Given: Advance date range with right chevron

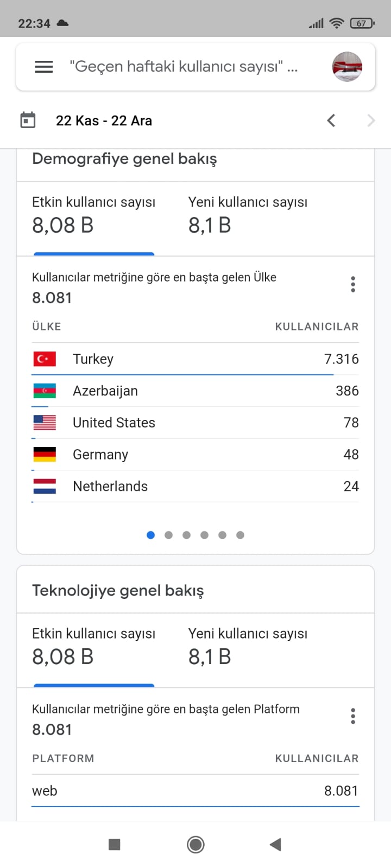Looking at the screenshot, I should (x=371, y=120).
